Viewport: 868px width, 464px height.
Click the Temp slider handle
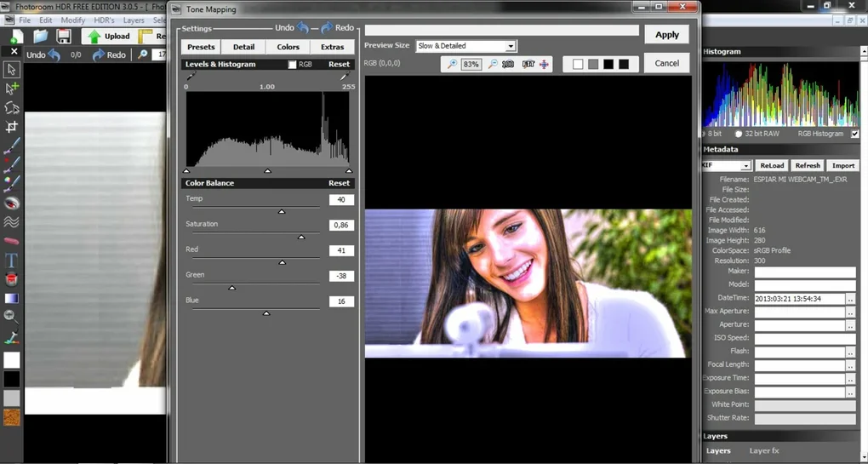pos(281,211)
